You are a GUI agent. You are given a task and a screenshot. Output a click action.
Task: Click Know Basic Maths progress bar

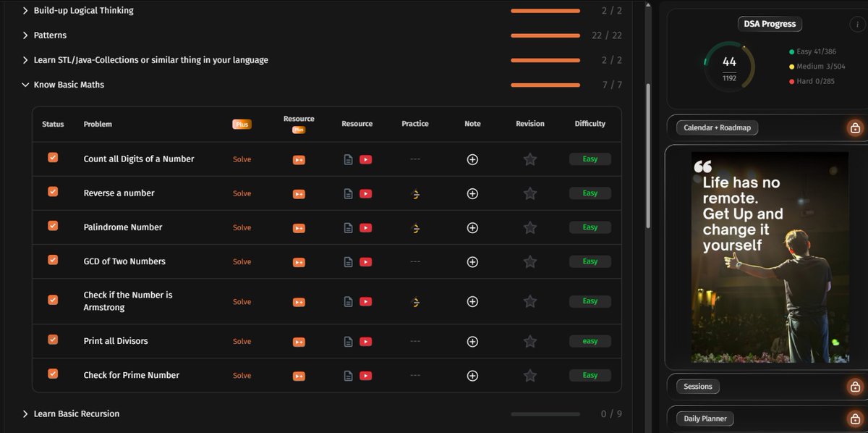pyautogui.click(x=545, y=85)
